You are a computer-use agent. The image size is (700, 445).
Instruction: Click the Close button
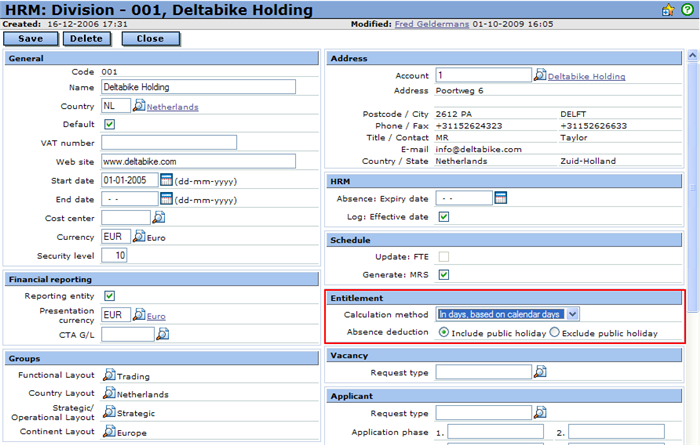[150, 39]
